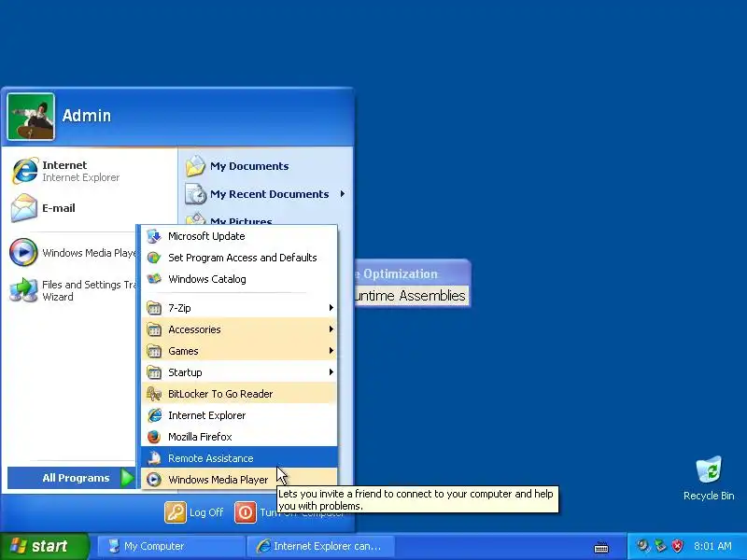Click the red security shield tray icon
Image resolution: width=747 pixels, height=560 pixels.
678,546
